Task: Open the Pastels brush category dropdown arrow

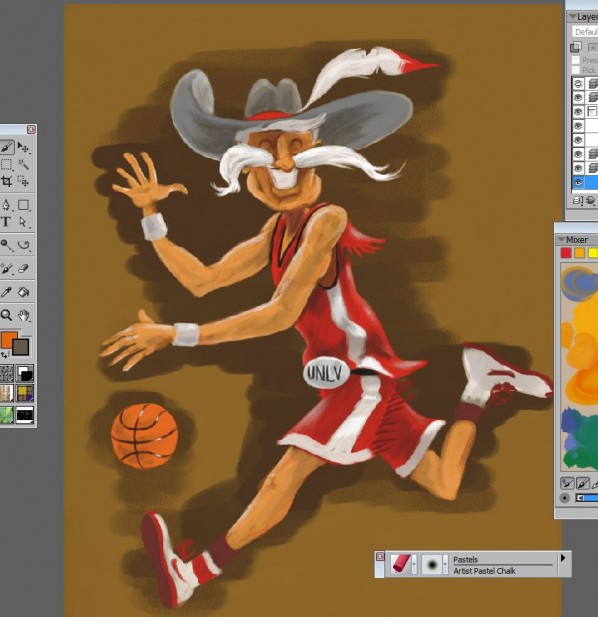Action: coord(414,565)
